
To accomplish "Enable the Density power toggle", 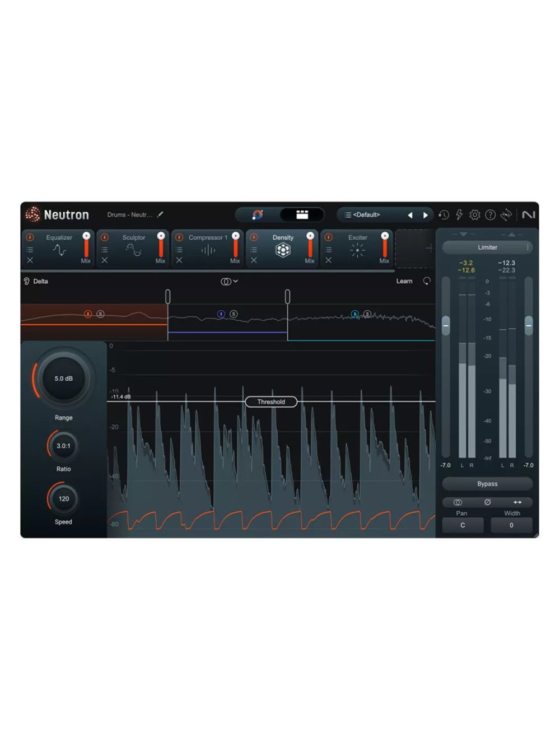I will click(x=253, y=237).
